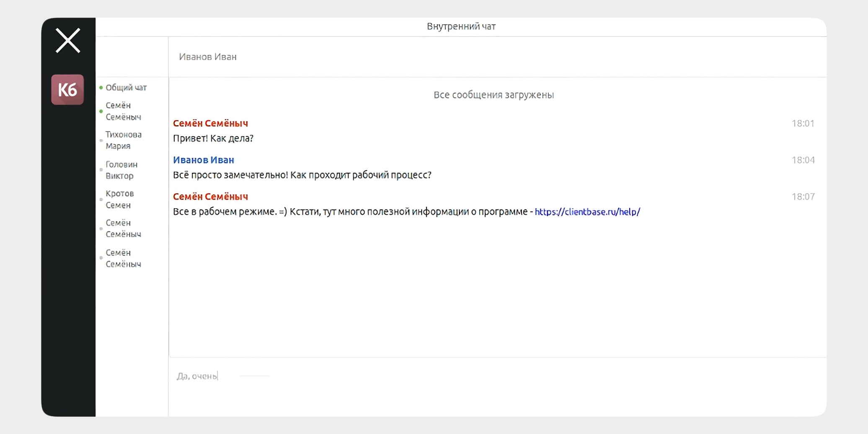This screenshot has height=434, width=868.
Task: Click the gray dot beside the last Семён Семёныч
Action: click(x=101, y=258)
